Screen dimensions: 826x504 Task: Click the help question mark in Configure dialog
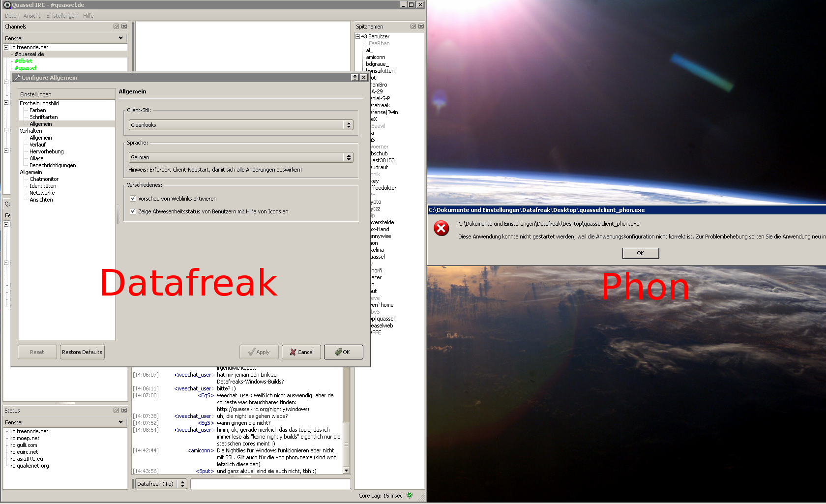click(x=355, y=77)
